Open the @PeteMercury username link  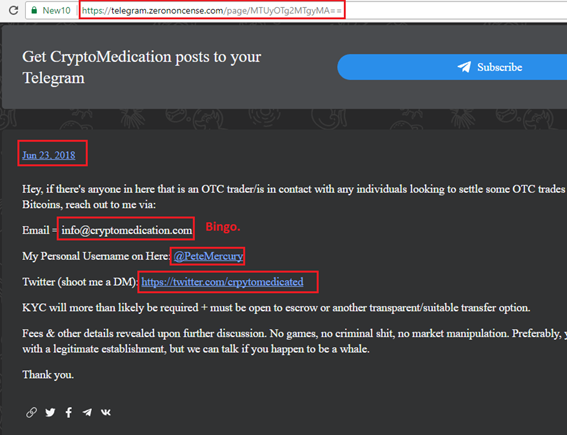coord(208,256)
